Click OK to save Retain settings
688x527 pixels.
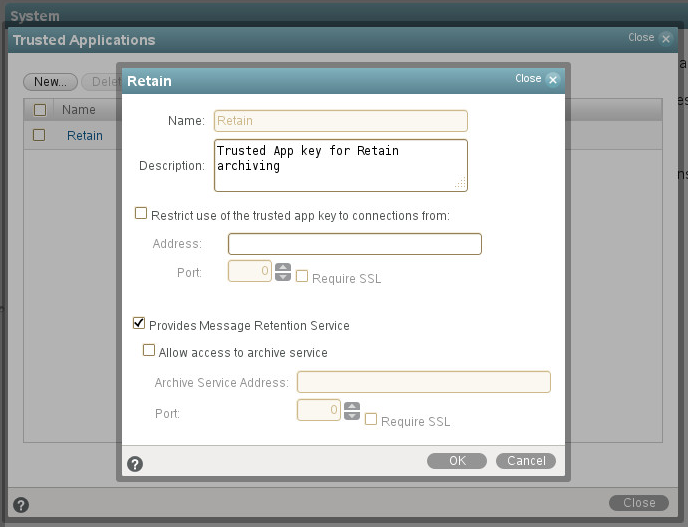click(x=457, y=461)
